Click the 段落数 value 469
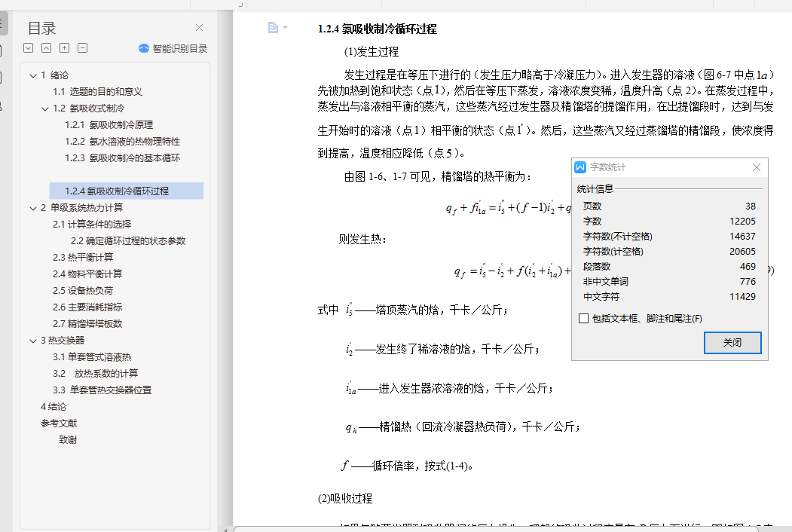The image size is (792, 532). (748, 266)
